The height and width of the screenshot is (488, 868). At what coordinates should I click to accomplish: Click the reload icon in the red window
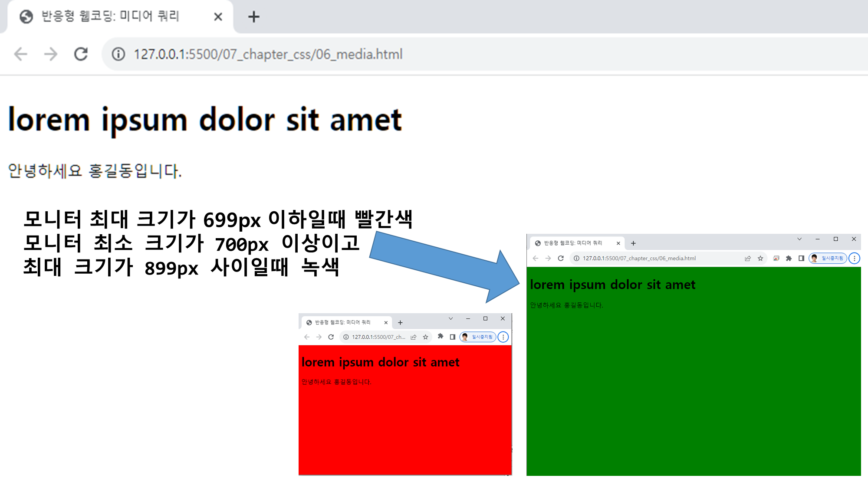click(331, 337)
